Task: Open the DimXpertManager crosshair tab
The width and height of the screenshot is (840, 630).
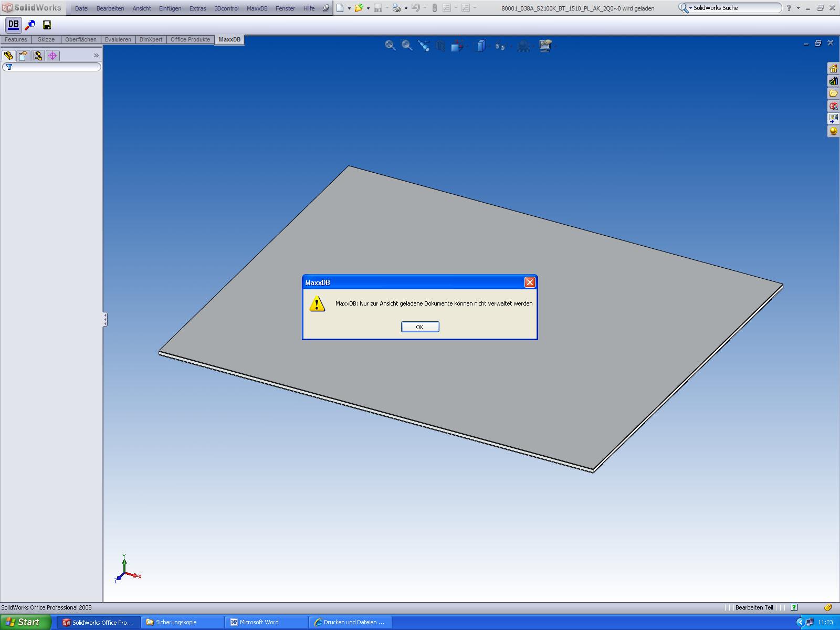Action: [52, 55]
